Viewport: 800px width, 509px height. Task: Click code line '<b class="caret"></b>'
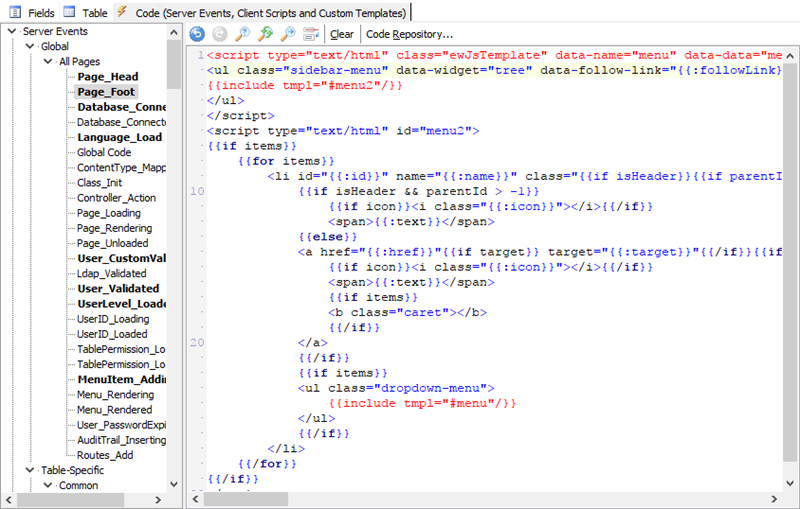coord(407,313)
